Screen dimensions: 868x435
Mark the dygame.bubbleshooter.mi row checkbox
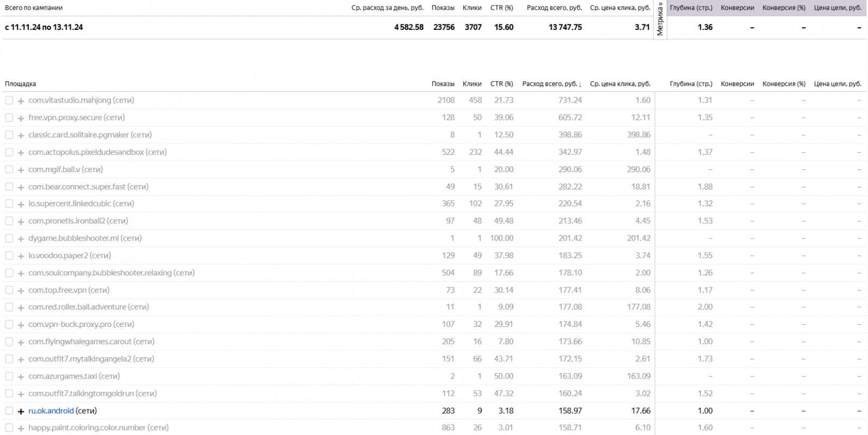(9, 238)
